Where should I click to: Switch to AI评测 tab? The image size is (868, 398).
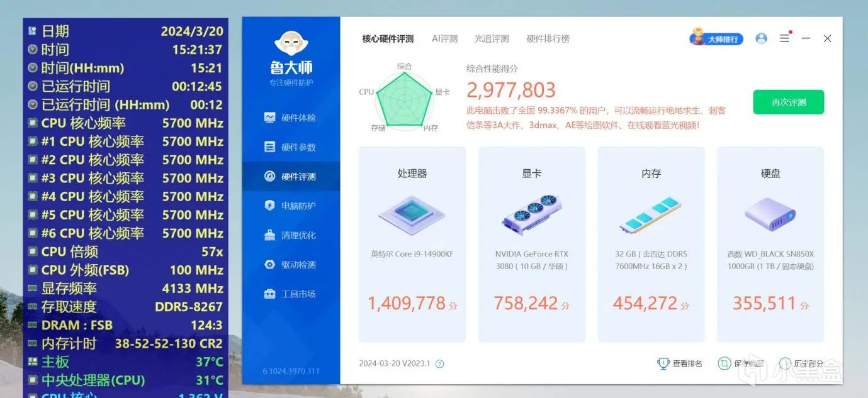444,39
